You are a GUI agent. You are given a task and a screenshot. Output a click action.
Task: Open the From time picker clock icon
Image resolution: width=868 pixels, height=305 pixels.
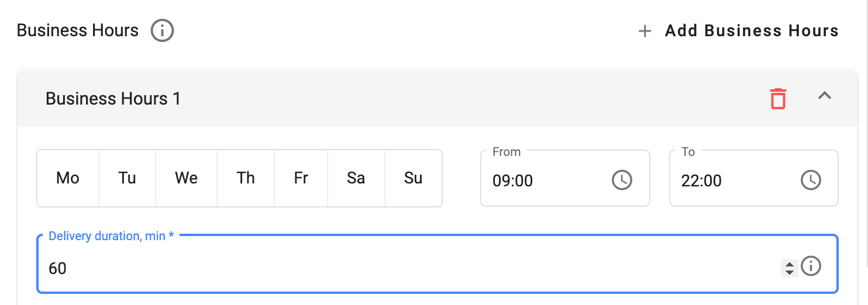622,180
